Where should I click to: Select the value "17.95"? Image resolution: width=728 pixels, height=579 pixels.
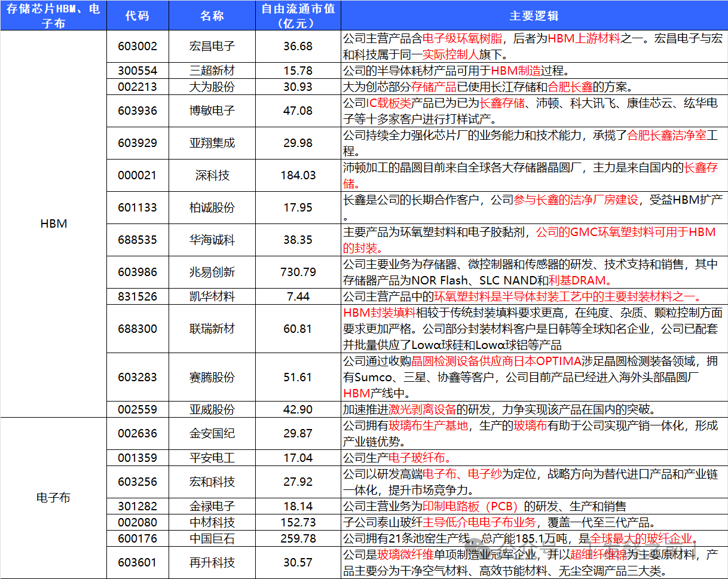point(298,207)
